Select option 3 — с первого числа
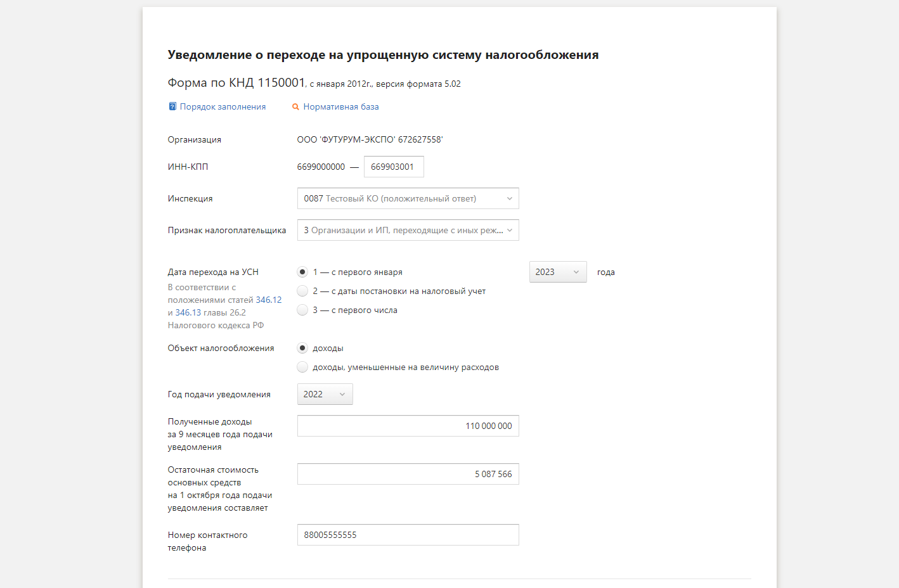Screen dimensions: 899x588 tap(302, 310)
